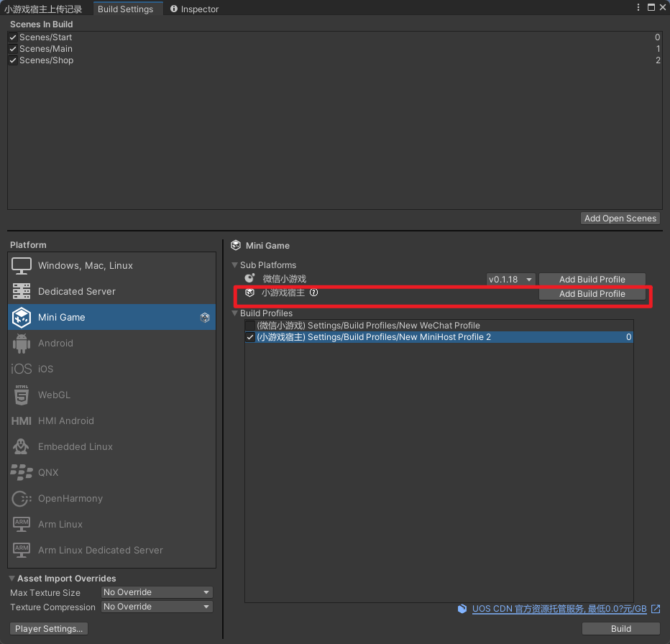Select the Windows, Mac, Linux platform icon
Image resolution: width=670 pixels, height=644 pixels.
[22, 266]
